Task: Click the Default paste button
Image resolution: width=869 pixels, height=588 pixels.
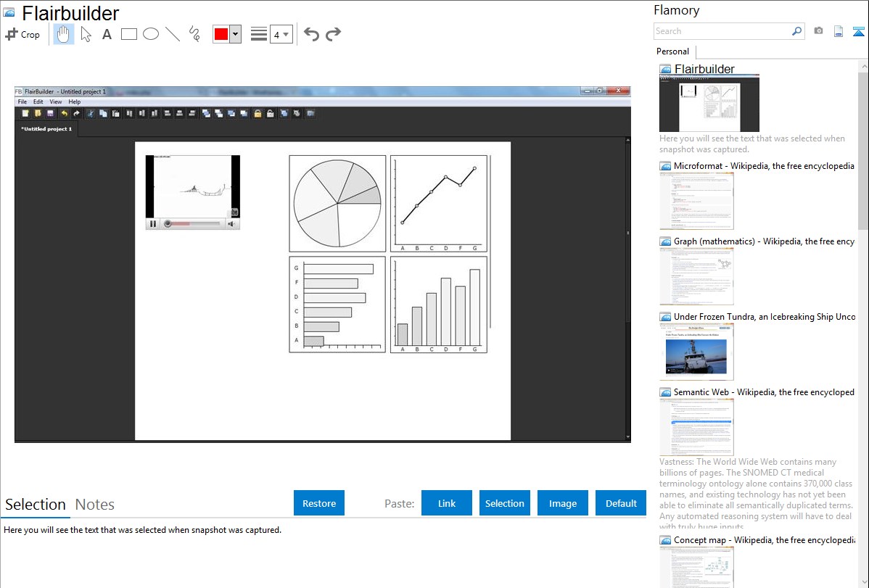Action: (x=621, y=503)
